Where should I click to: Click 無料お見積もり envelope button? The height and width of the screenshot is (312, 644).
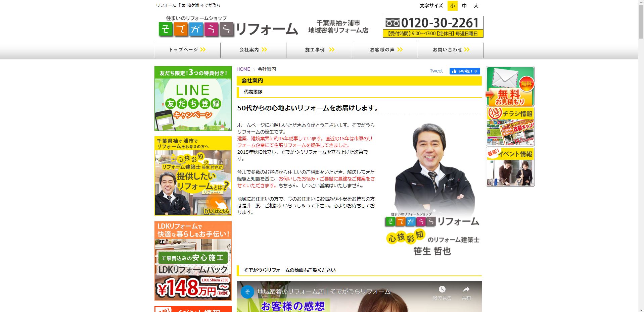510,87
